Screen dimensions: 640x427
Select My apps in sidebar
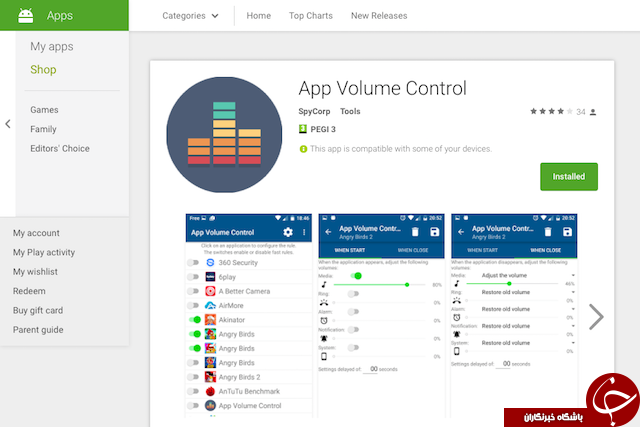(52, 47)
